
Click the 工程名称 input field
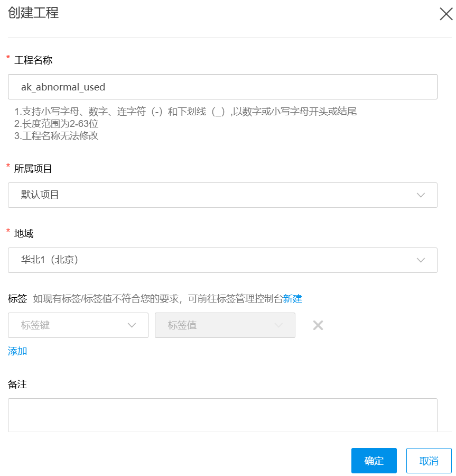222,87
